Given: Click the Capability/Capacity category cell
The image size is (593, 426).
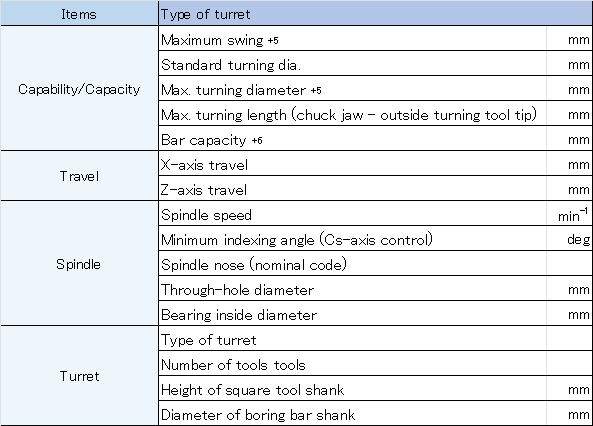Looking at the screenshot, I should [x=79, y=89].
